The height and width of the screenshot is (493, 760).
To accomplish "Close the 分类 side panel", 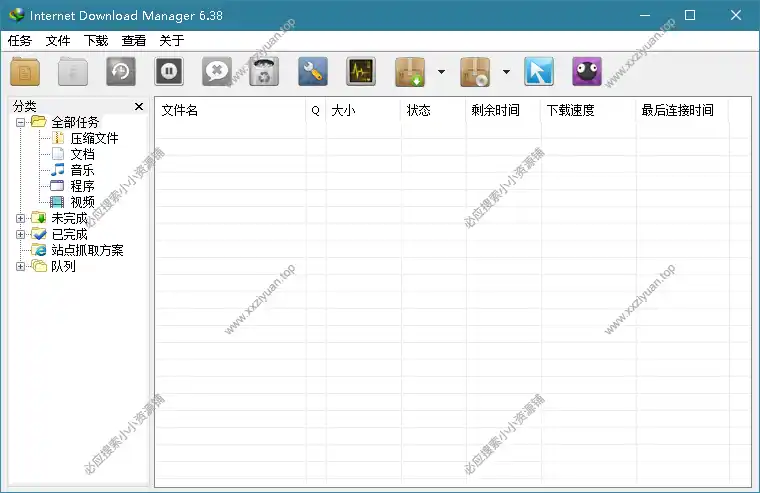I will click(139, 106).
